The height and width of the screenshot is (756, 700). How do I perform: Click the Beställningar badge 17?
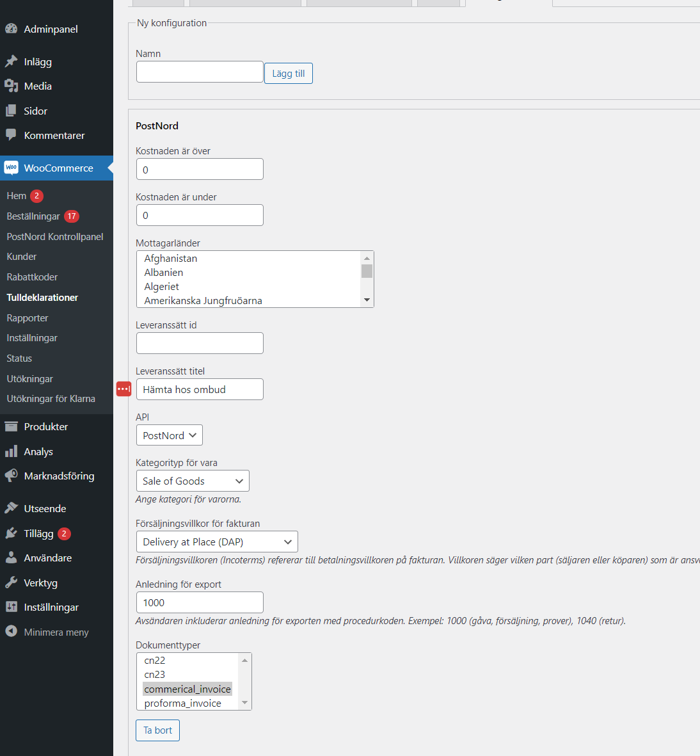[72, 216]
